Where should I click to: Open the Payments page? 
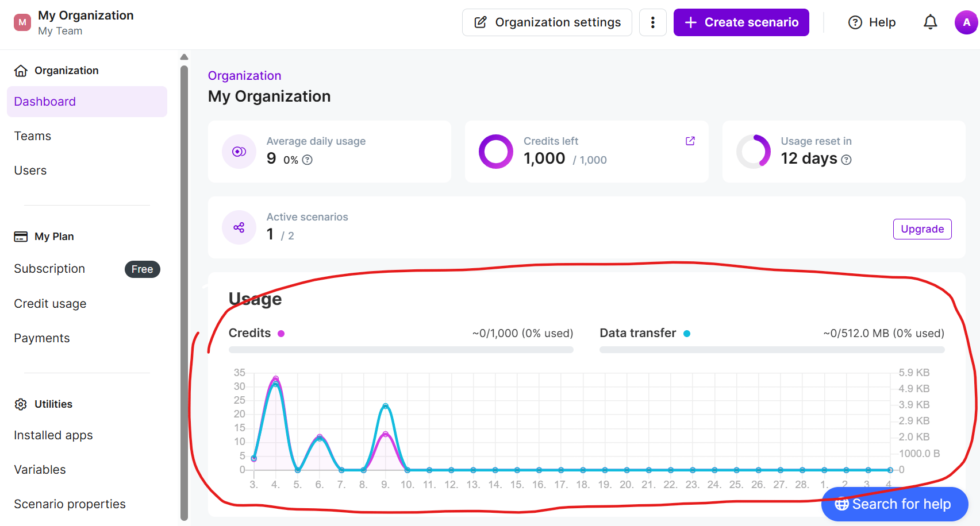(42, 338)
